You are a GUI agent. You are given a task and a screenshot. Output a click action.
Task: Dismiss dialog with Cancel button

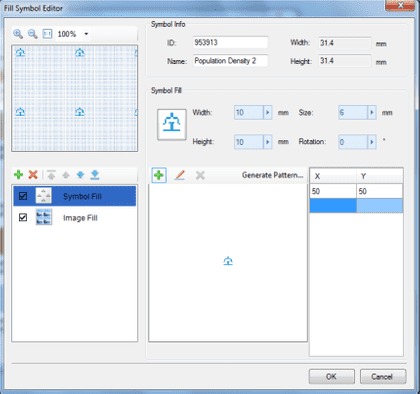pyautogui.click(x=383, y=377)
